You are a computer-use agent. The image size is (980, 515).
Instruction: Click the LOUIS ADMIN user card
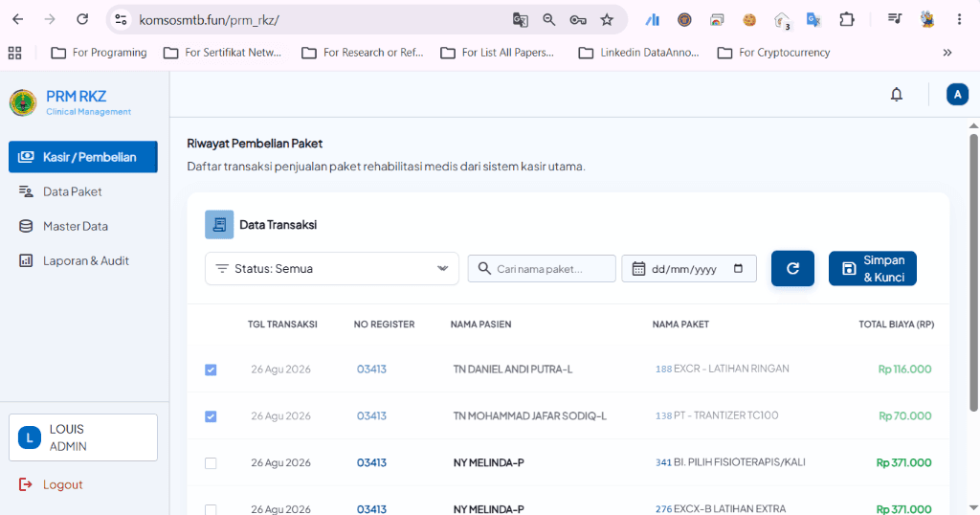pos(83,437)
